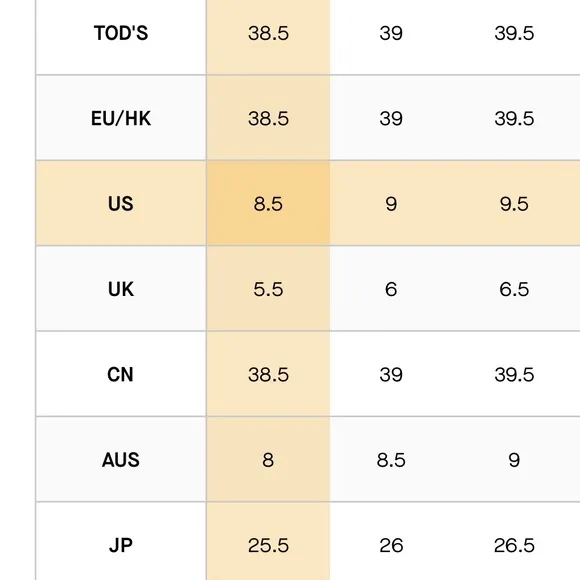The image size is (580, 580).
Task: Select the UK row label
Action: pyautogui.click(x=121, y=289)
